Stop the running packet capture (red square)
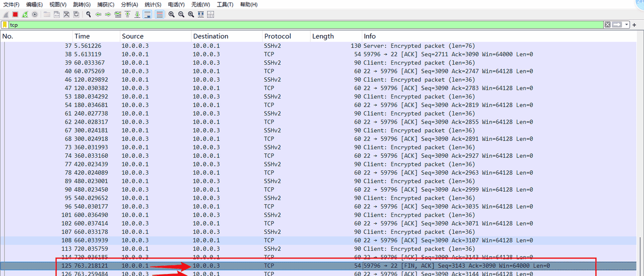 (15, 15)
